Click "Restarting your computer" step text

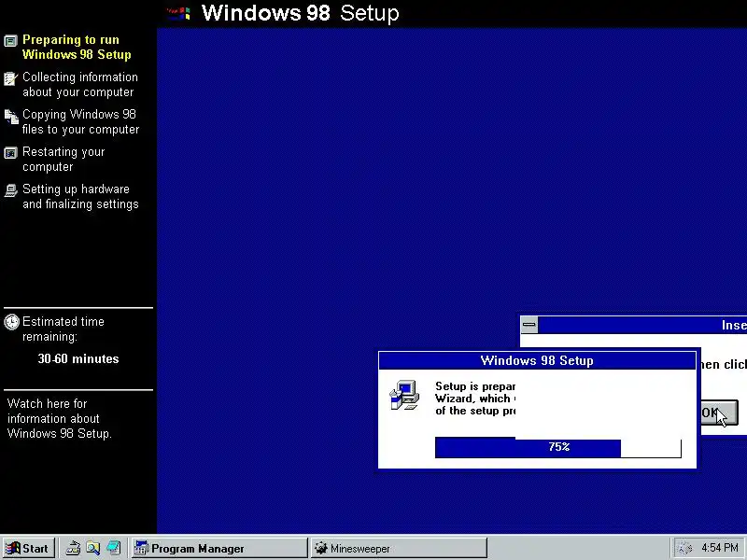coord(63,159)
